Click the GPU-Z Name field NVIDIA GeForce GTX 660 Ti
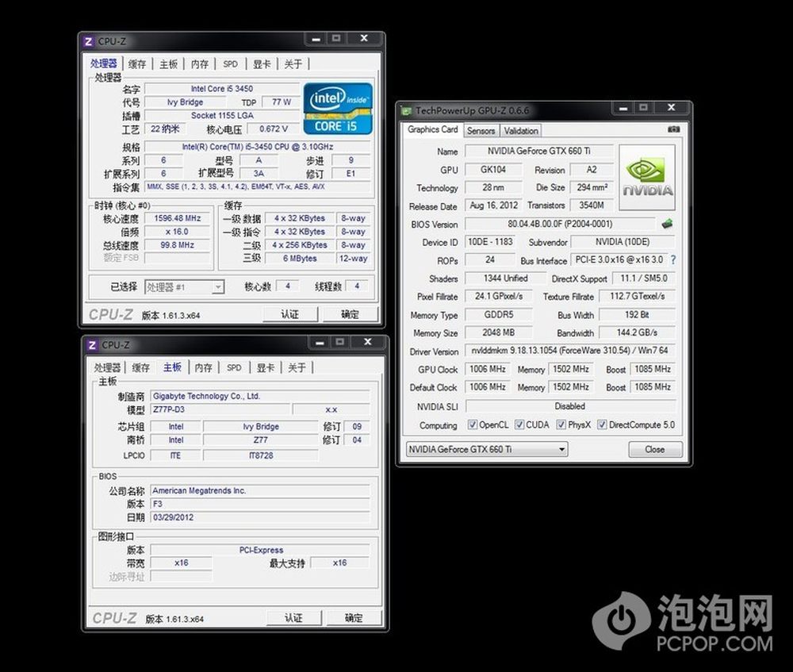Viewport: 793px width, 672px height. click(x=539, y=151)
